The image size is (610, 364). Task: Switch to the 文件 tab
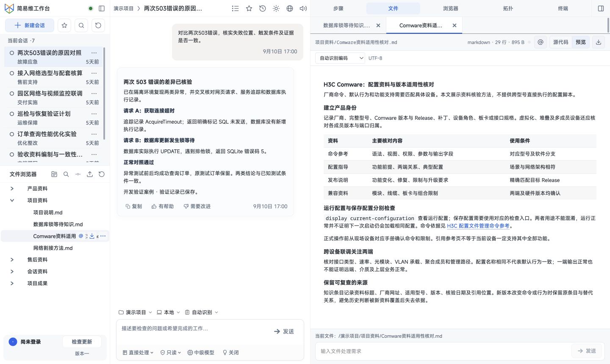click(393, 8)
